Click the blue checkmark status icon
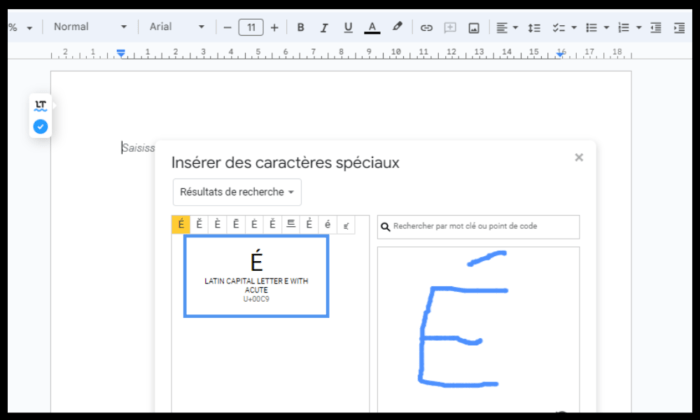Screen dimensions: 700x420 (x=41, y=127)
